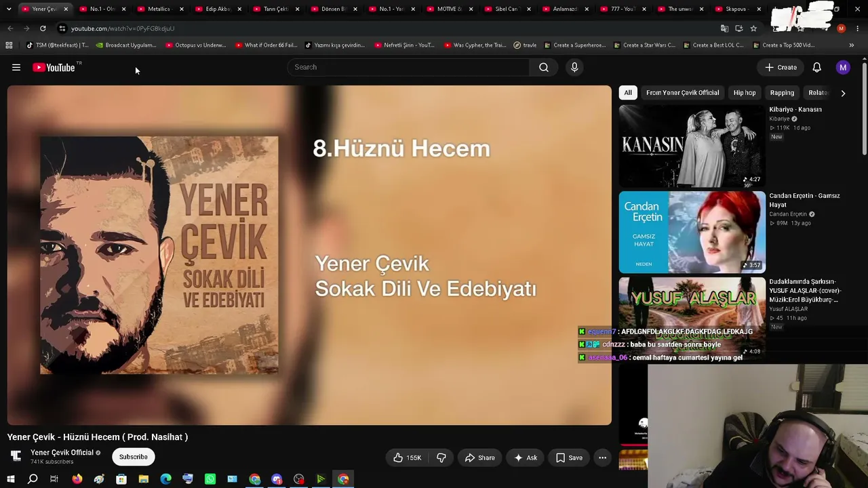
Task: Dislike the video with thumbs down
Action: pyautogui.click(x=441, y=457)
